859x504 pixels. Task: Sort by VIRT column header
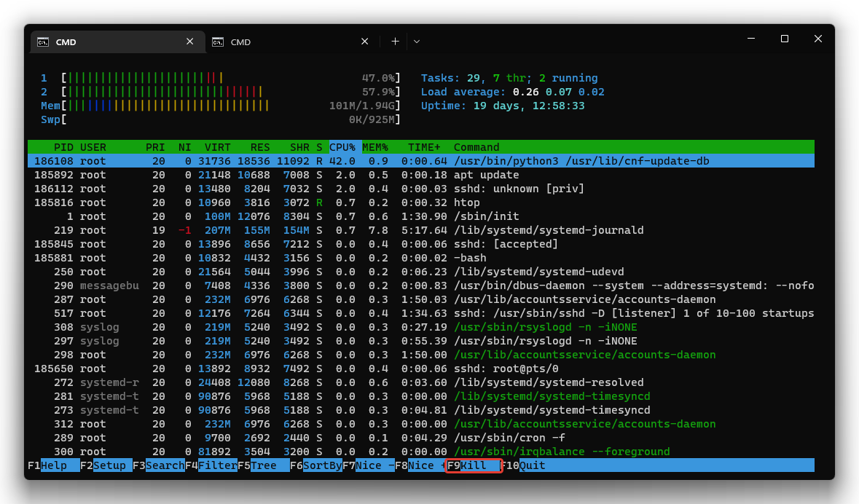pyautogui.click(x=218, y=147)
